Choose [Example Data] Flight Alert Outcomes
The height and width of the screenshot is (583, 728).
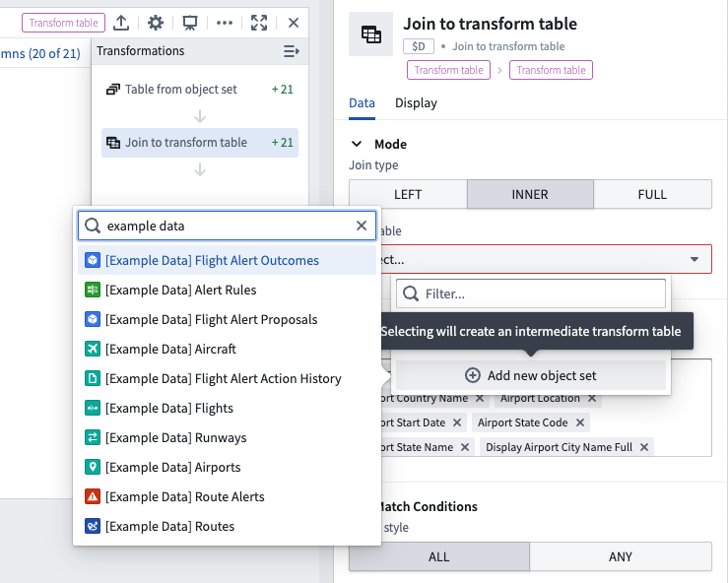227,260
